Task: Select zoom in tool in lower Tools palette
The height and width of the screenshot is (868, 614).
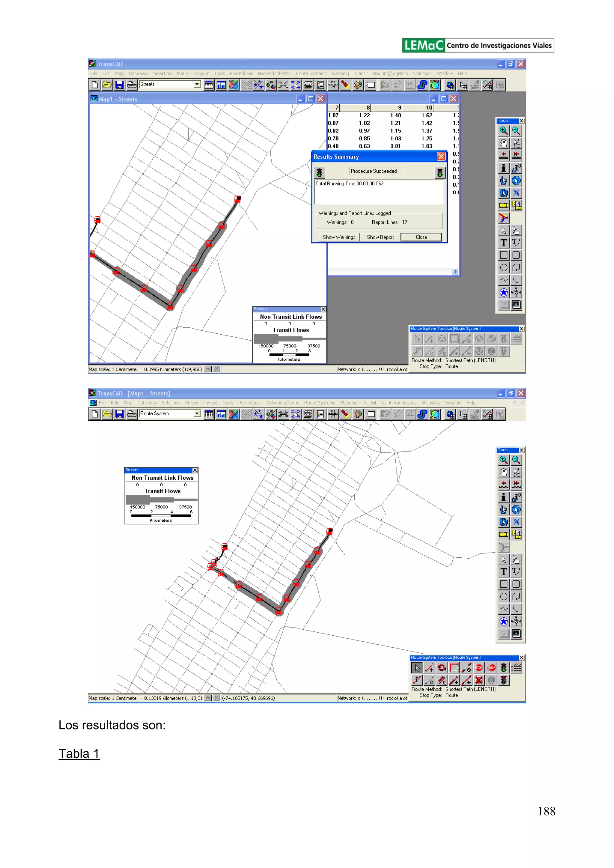Action: [x=503, y=460]
